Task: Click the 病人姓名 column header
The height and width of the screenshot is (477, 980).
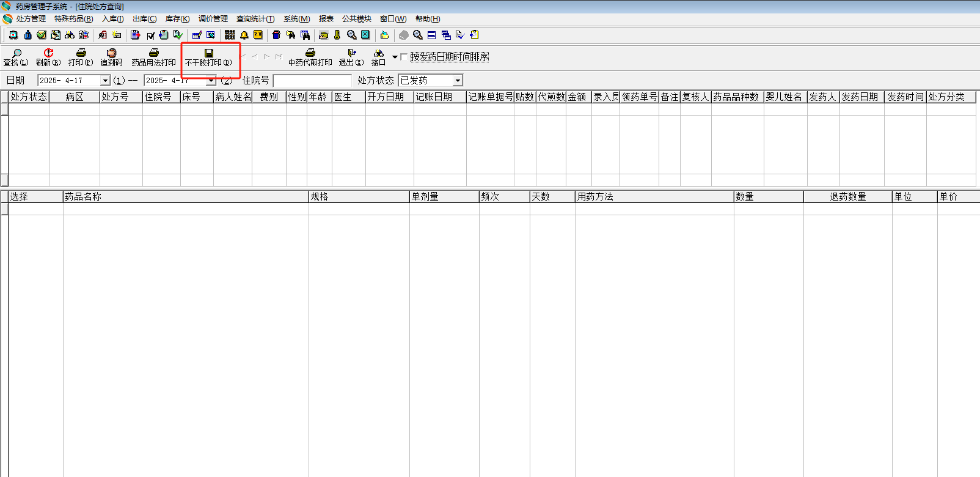Action: pos(233,97)
